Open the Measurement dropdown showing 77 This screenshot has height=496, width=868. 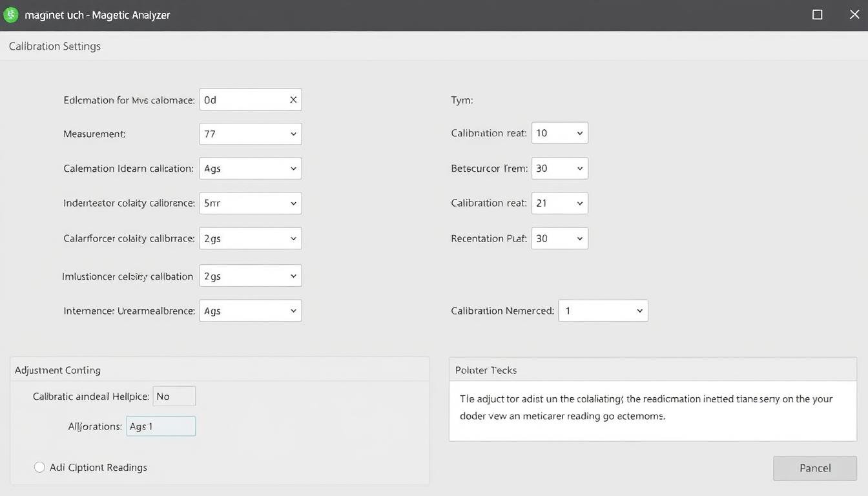coord(250,134)
